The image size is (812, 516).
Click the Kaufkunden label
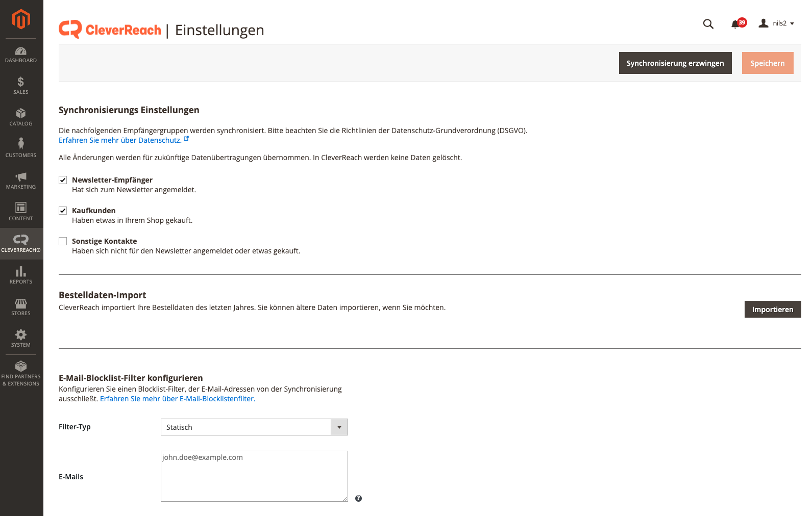[94, 211]
